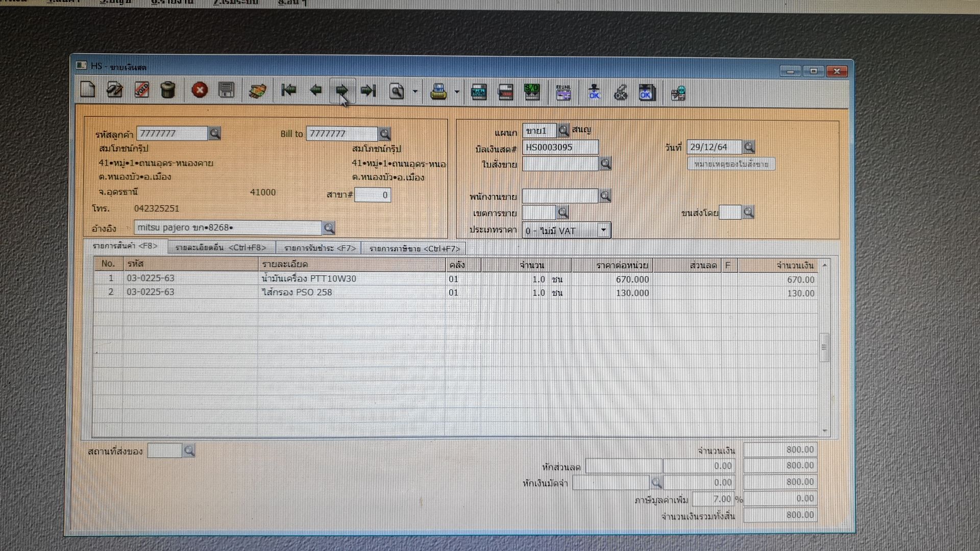The width and height of the screenshot is (980, 551).
Task: Click the หมายเหตุของใบสั่งขาย button
Action: tap(731, 164)
